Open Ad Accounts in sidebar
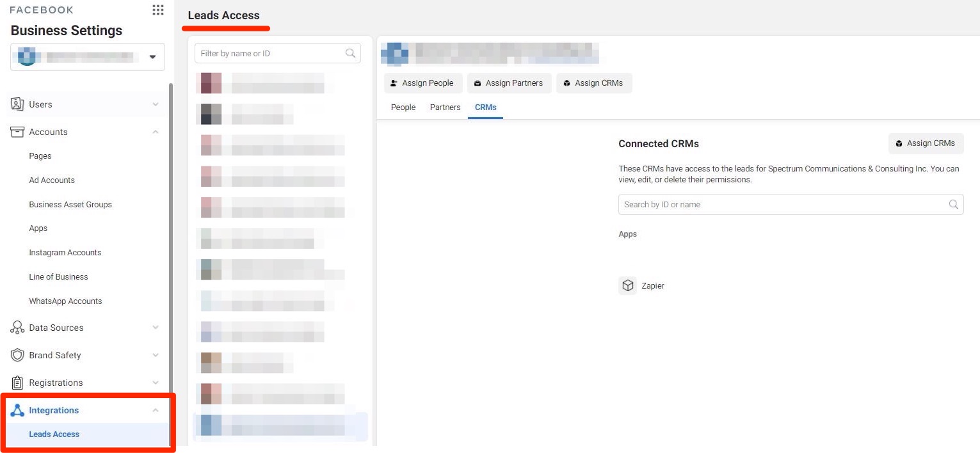 [x=52, y=180]
